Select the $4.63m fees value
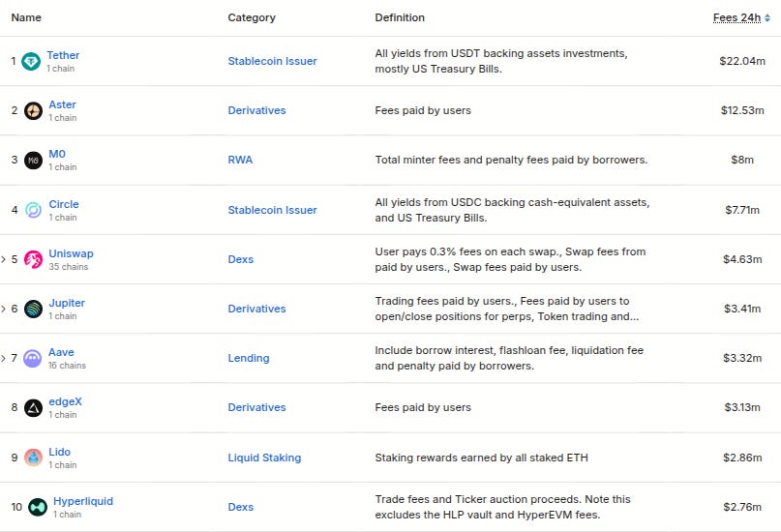Image resolution: width=781 pixels, height=532 pixels. (742, 259)
